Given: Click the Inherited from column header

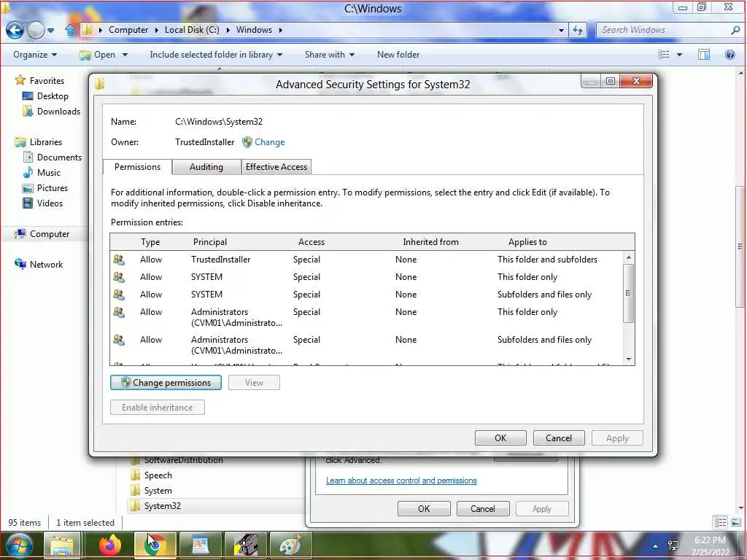Looking at the screenshot, I should click(x=430, y=242).
